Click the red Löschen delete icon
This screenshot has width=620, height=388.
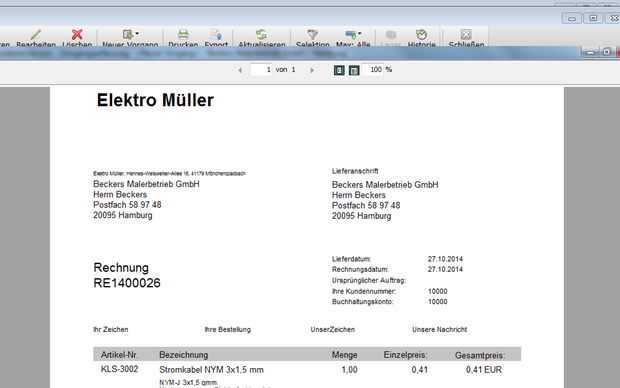[77, 34]
